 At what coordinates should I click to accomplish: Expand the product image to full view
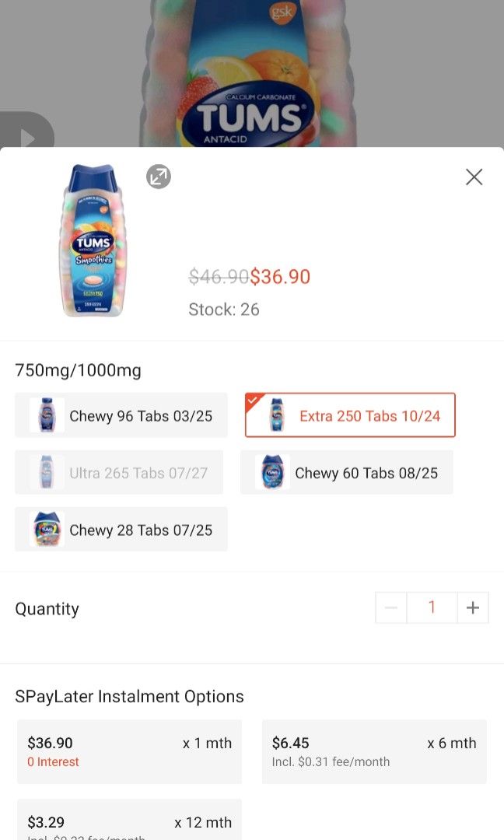(x=159, y=177)
